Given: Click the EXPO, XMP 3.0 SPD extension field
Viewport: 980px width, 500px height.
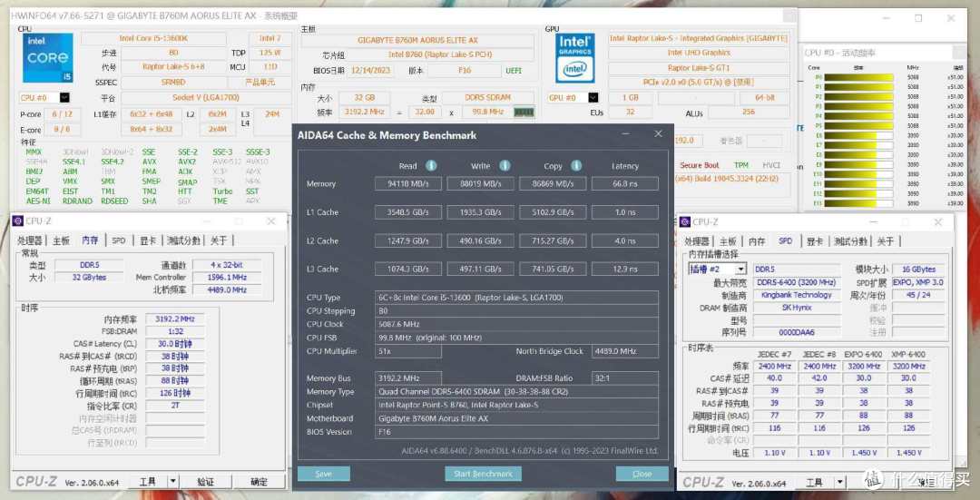Looking at the screenshot, I should coord(917,282).
